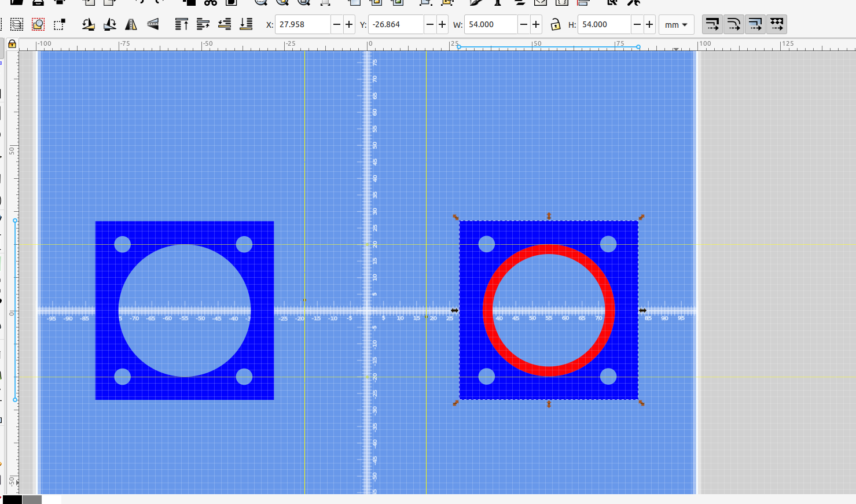This screenshot has width=856, height=504.
Task: Click the top-left scale handle of selection
Action: coord(455,217)
